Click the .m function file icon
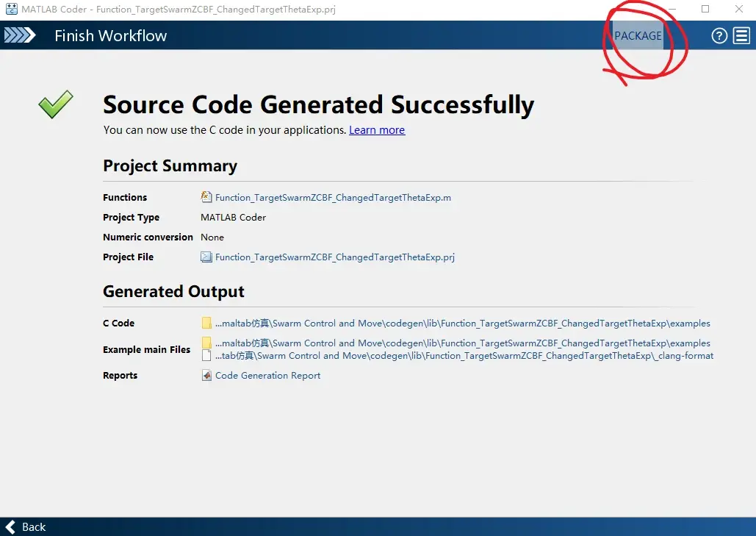The image size is (756, 536). (206, 197)
